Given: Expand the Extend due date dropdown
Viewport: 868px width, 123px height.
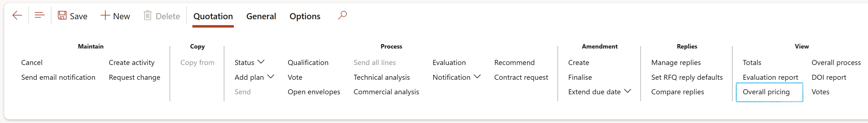Looking at the screenshot, I should [x=599, y=92].
